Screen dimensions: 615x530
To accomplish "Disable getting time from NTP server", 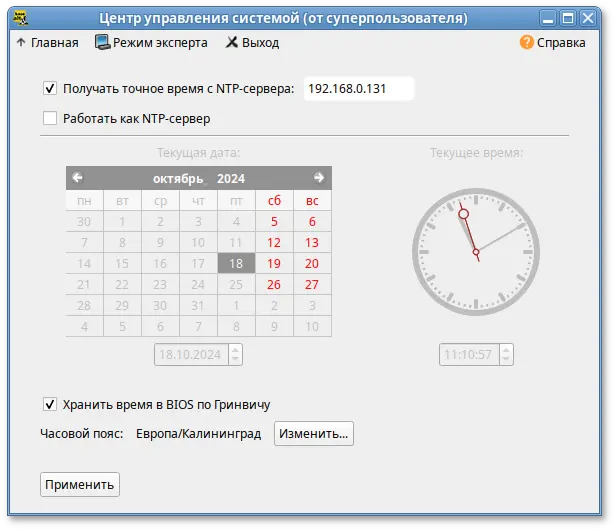I will (x=51, y=89).
